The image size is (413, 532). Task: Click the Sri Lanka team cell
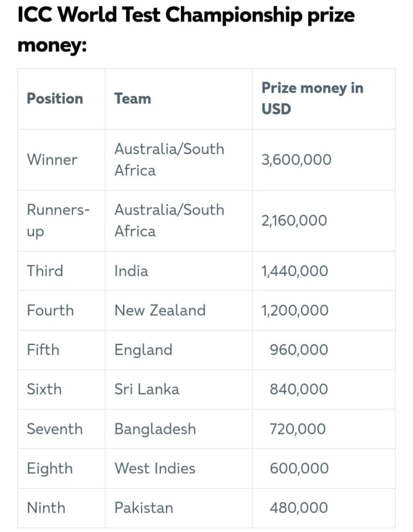[147, 390]
